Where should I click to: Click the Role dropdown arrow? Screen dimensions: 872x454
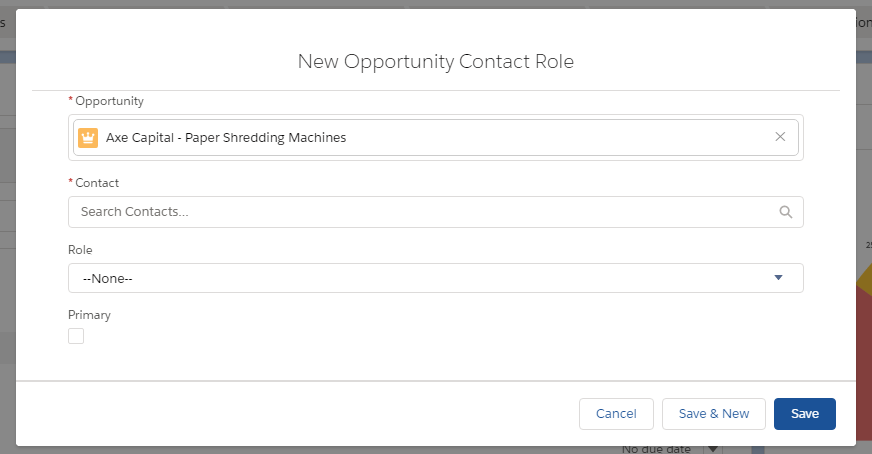coord(778,278)
